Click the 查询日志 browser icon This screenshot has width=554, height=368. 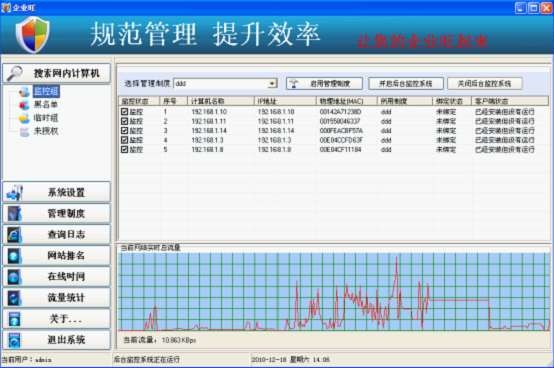point(14,235)
